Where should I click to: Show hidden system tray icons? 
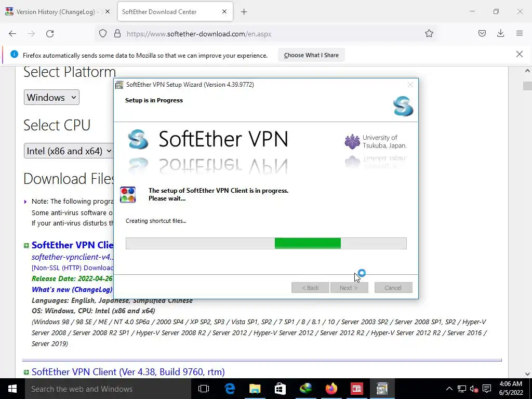point(449,389)
